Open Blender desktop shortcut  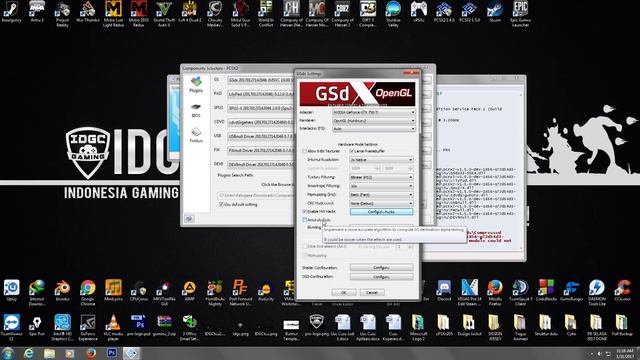62,290
